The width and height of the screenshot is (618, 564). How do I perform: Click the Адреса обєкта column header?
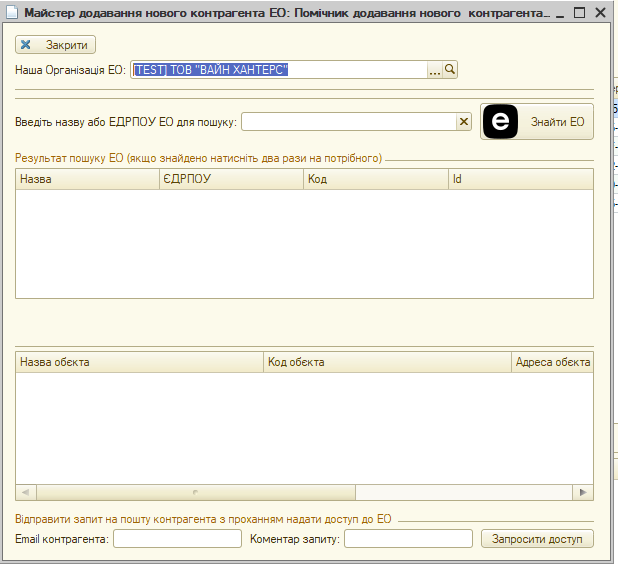click(x=553, y=362)
